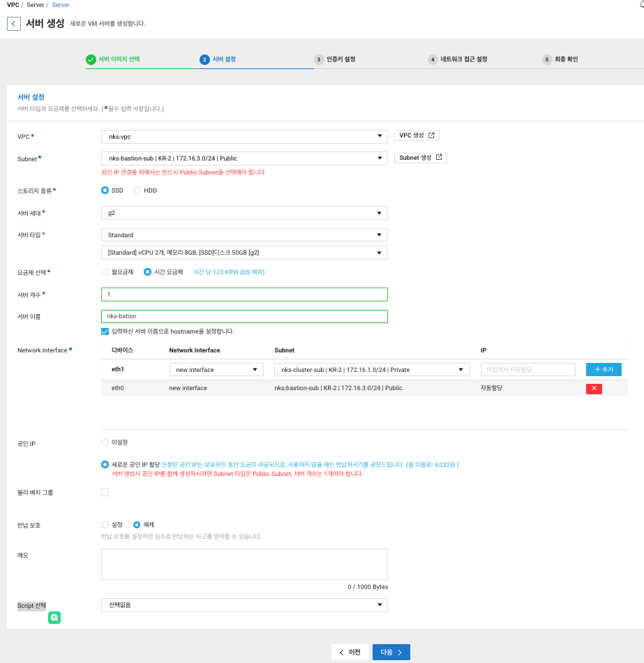
Task: Remove eth0 interface with red X icon
Action: click(594, 389)
